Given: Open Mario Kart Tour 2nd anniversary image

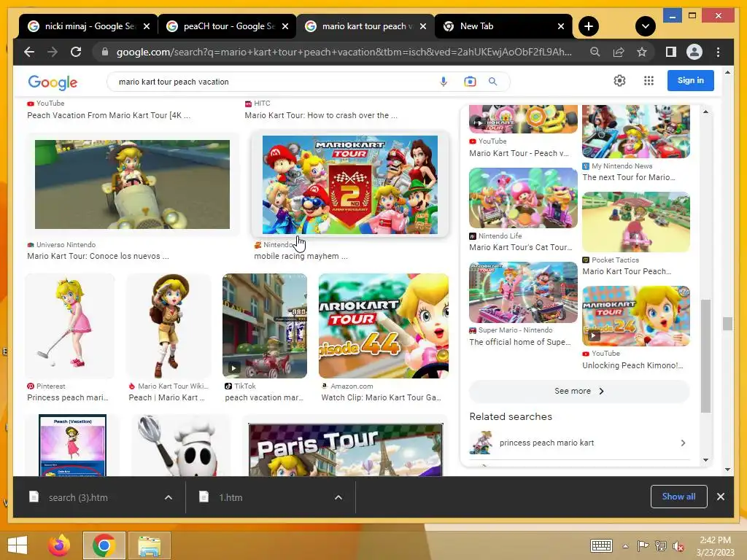Looking at the screenshot, I should coord(349,184).
